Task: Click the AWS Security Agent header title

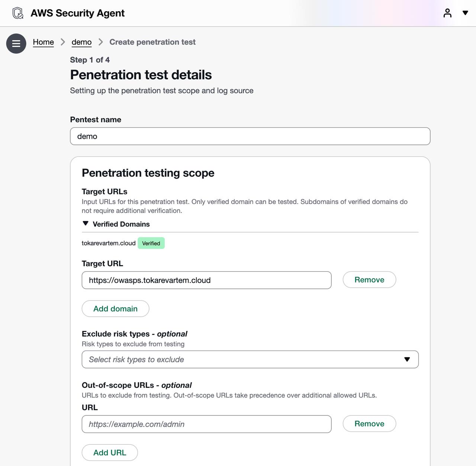Action: [77, 13]
